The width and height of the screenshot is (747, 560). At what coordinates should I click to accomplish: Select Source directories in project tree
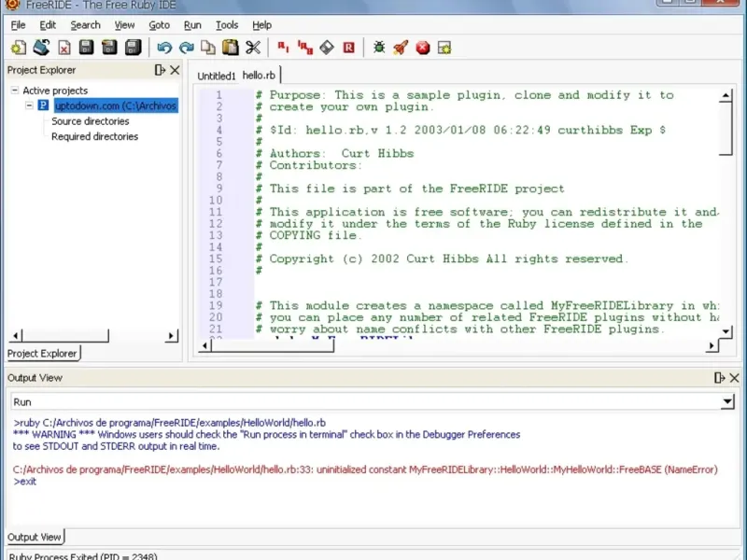(x=90, y=121)
